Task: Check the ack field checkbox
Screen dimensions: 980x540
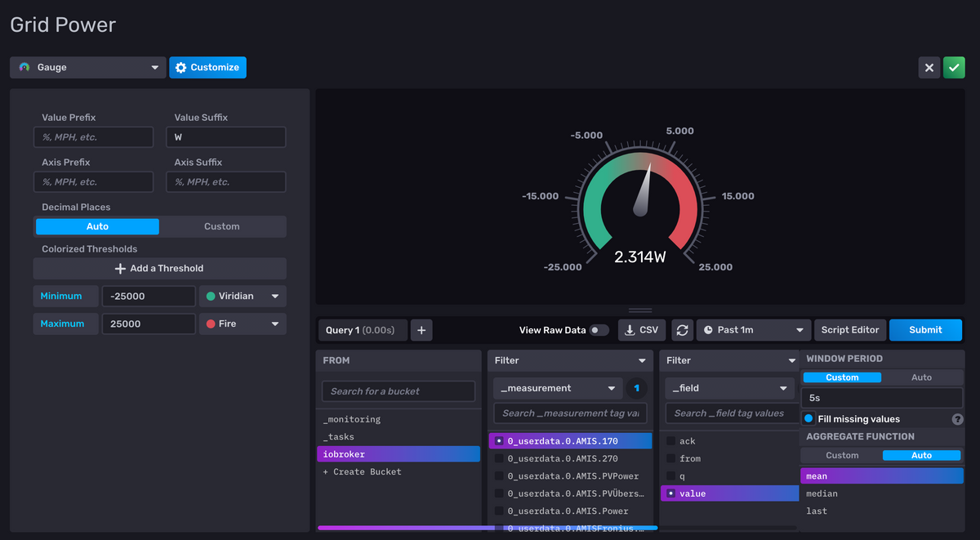Action: coord(670,441)
